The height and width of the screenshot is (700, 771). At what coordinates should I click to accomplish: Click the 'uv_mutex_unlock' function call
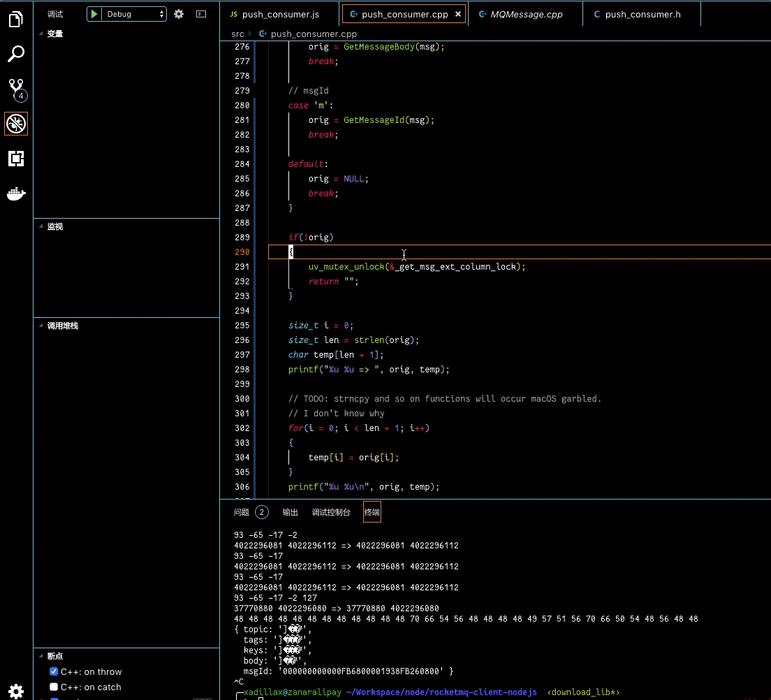coord(346,267)
